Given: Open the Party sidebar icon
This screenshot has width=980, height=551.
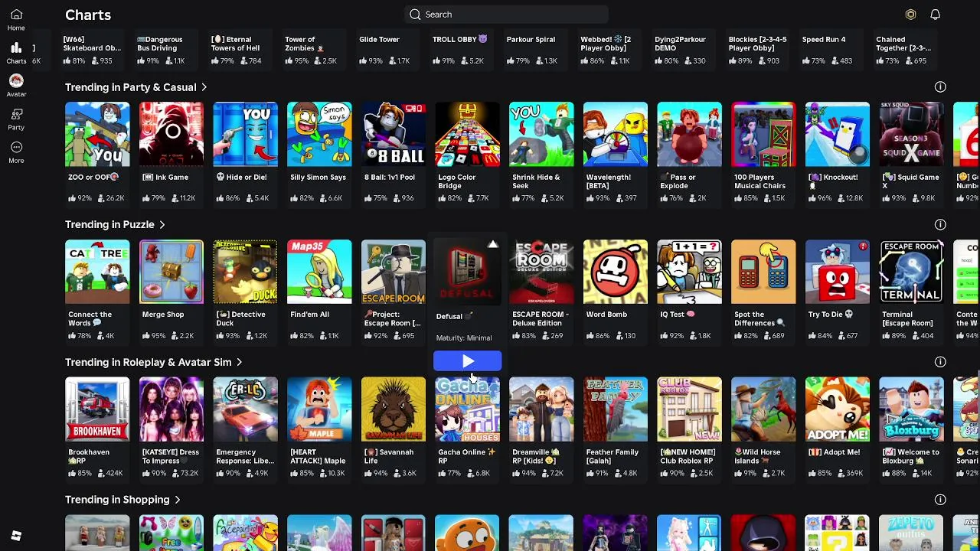Looking at the screenshot, I should click(x=16, y=119).
